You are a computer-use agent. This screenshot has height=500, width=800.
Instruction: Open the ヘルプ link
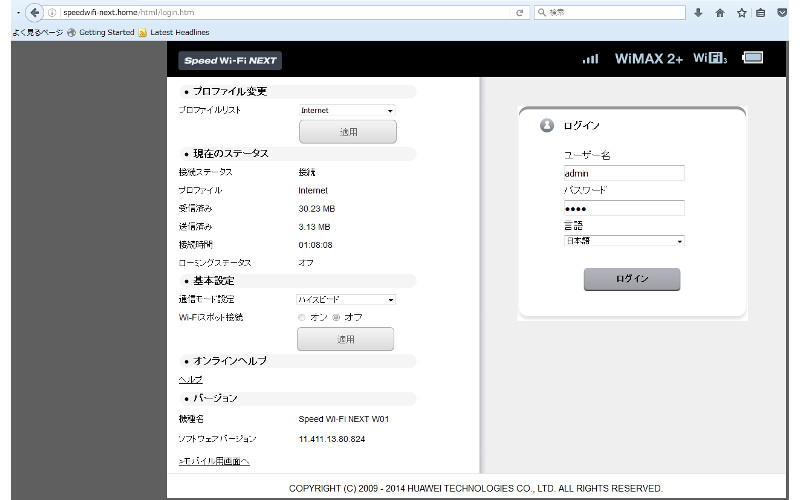coord(190,380)
